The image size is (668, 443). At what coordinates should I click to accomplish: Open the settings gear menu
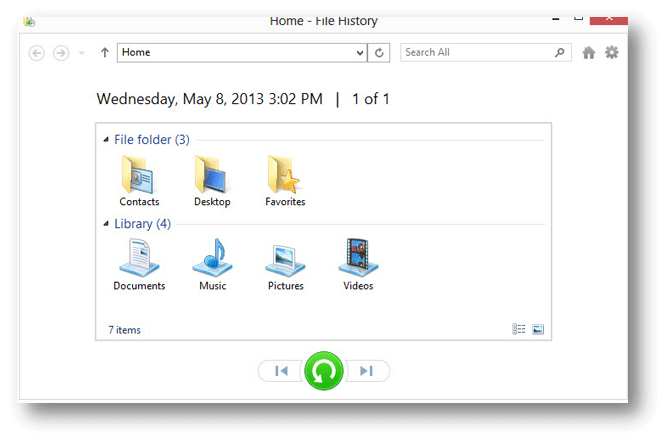tap(612, 52)
